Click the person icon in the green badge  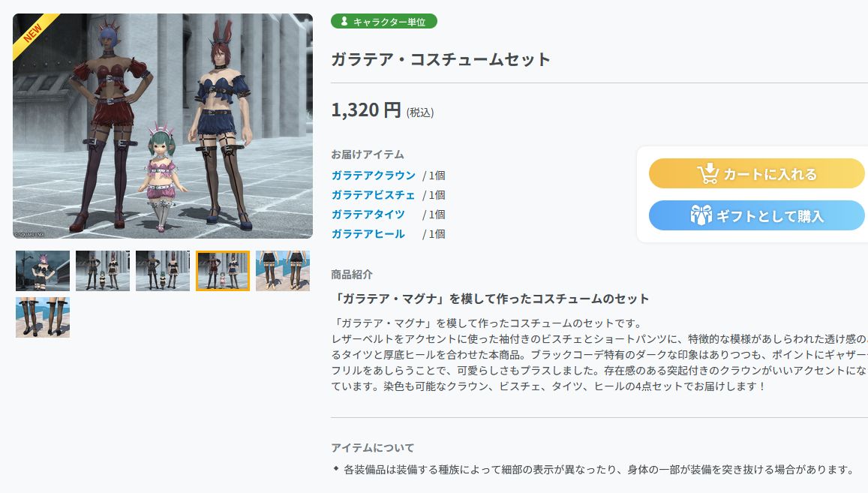(x=344, y=22)
